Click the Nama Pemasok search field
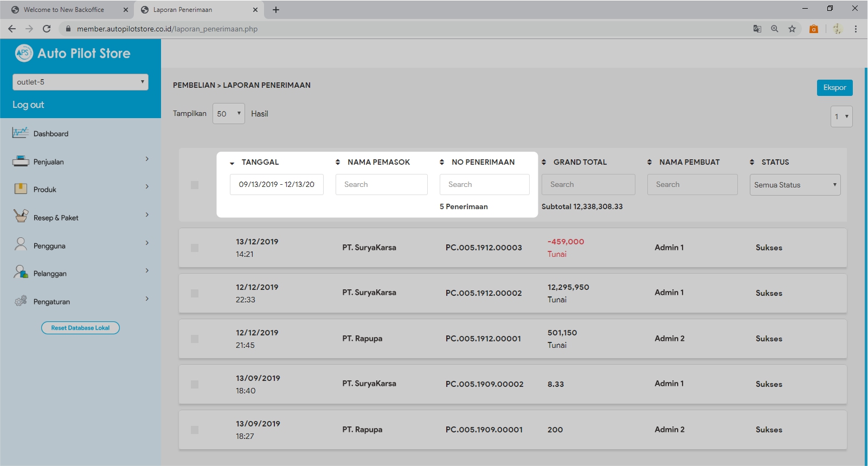 (381, 184)
